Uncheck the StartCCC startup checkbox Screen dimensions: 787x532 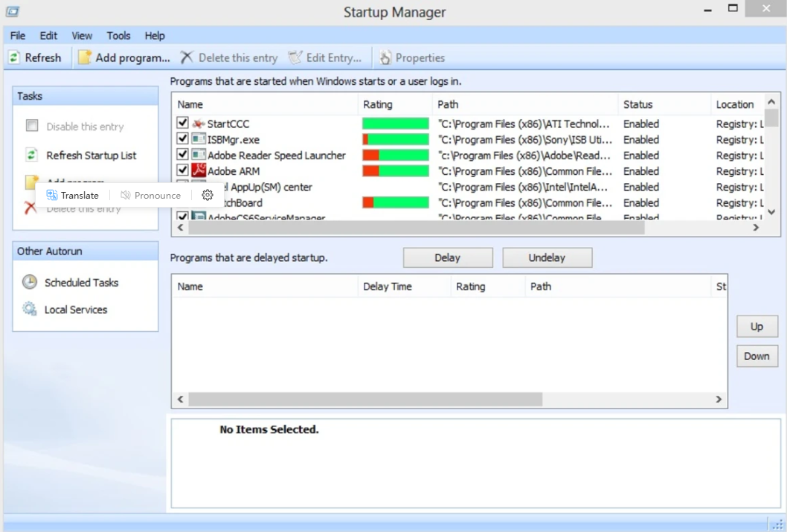coord(182,123)
